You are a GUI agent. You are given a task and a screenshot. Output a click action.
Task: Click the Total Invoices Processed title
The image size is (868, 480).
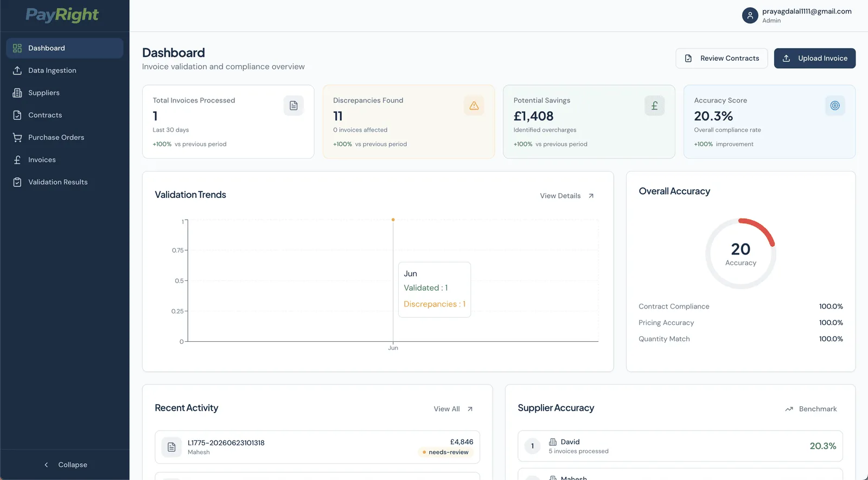coord(194,100)
